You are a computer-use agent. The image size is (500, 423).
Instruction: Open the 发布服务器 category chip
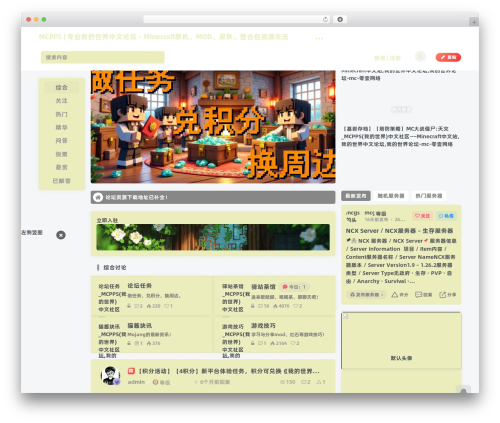click(x=366, y=295)
